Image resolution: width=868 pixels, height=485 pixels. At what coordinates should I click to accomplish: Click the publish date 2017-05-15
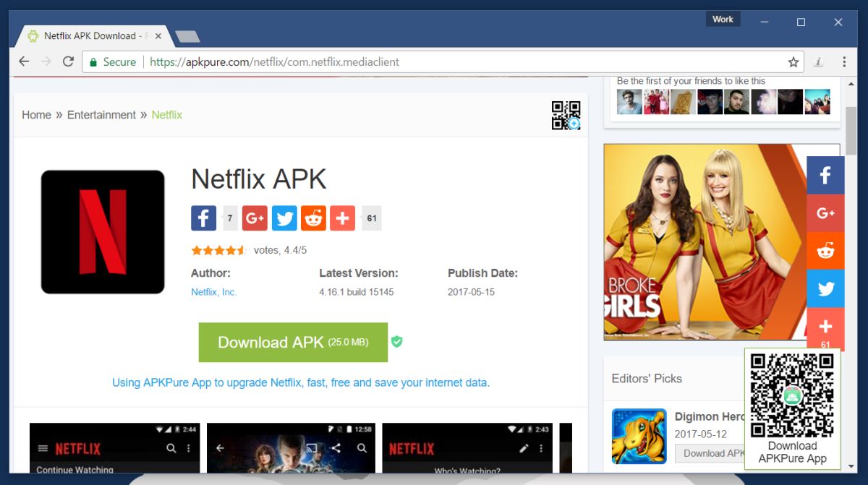coord(472,292)
